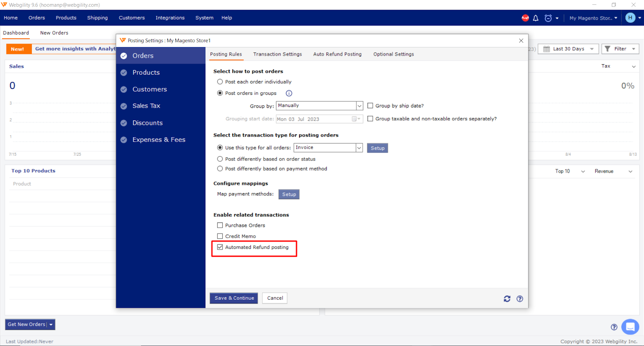Open the Help menu

pyautogui.click(x=227, y=18)
